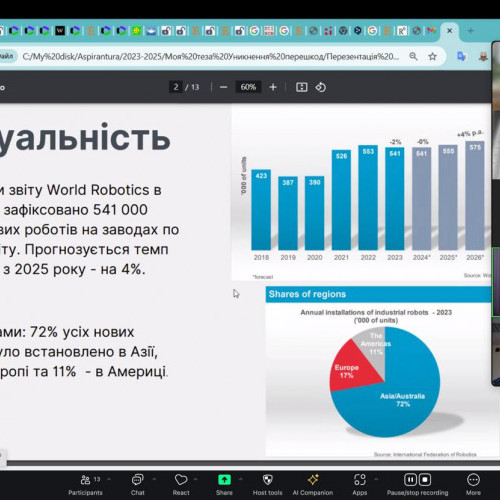This screenshot has width=500, height=500.
Task: Click the fit to page icon
Action: (302, 87)
